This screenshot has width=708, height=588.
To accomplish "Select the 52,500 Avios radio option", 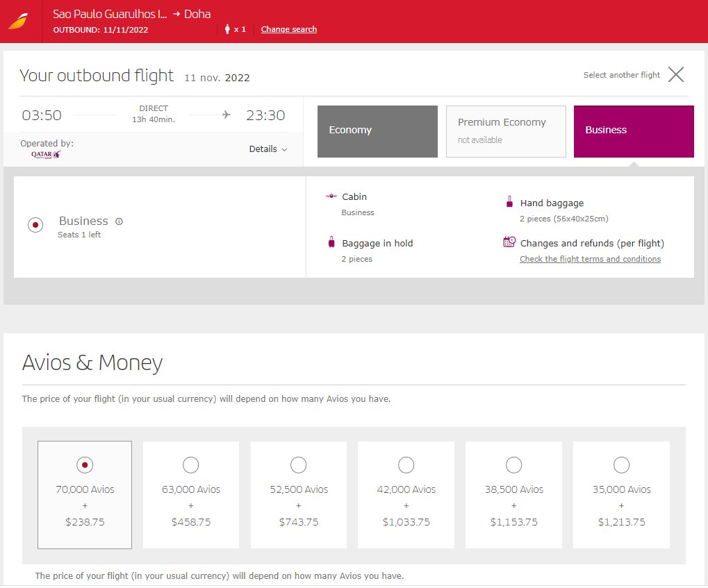I will [299, 465].
